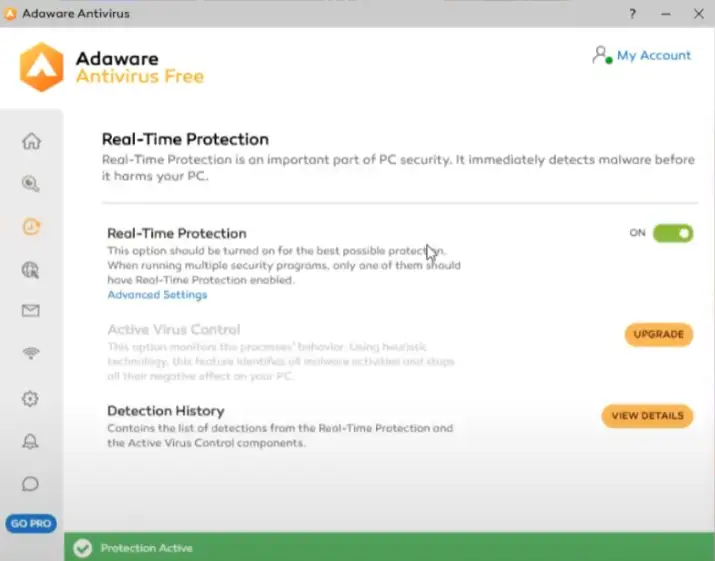This screenshot has height=561, width=715.
Task: Open the Scan Computer magnifier icon
Action: pyautogui.click(x=31, y=184)
